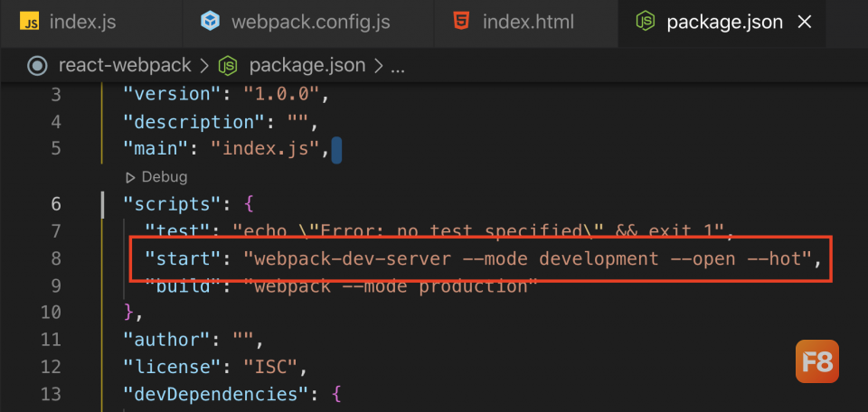Image resolution: width=868 pixels, height=412 pixels.
Task: Click the webpack-dev-server command string
Action: [x=529, y=258]
